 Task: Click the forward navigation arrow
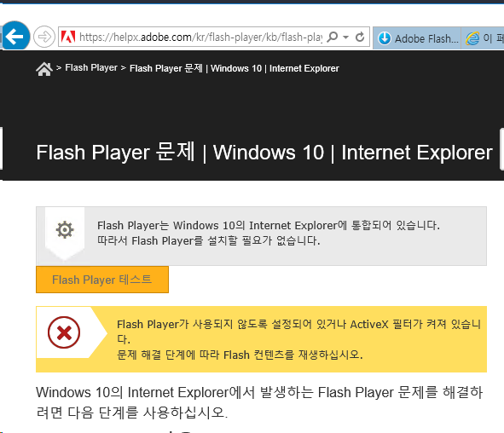pos(44,37)
